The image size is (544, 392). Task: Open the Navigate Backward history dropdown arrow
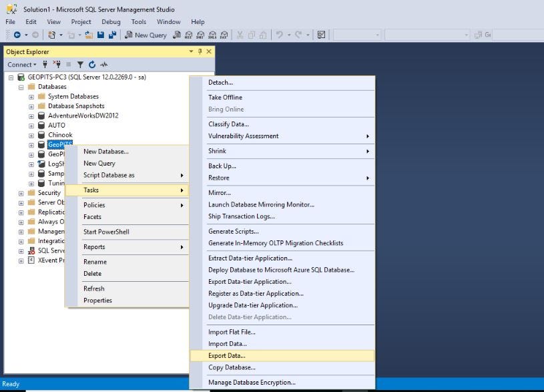tap(26, 35)
